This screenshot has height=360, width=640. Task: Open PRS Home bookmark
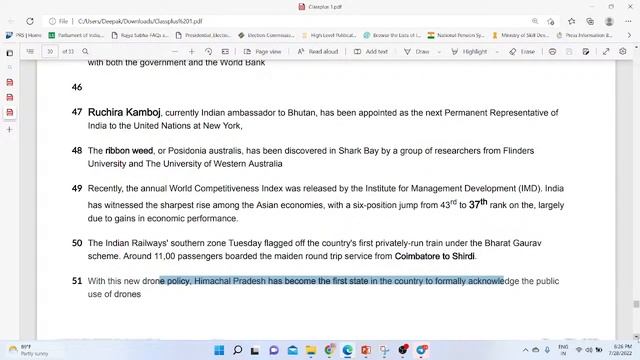click(24, 36)
